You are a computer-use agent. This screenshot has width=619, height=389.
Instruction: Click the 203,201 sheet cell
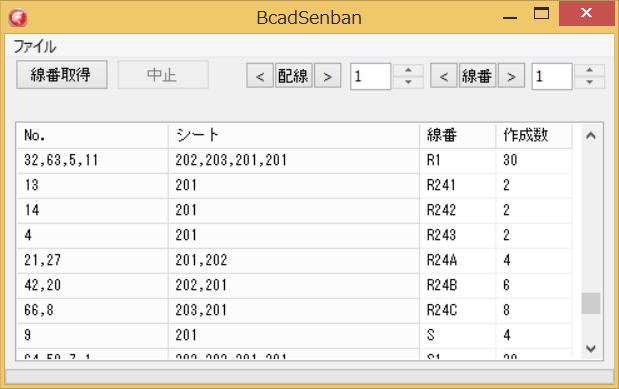coord(294,310)
